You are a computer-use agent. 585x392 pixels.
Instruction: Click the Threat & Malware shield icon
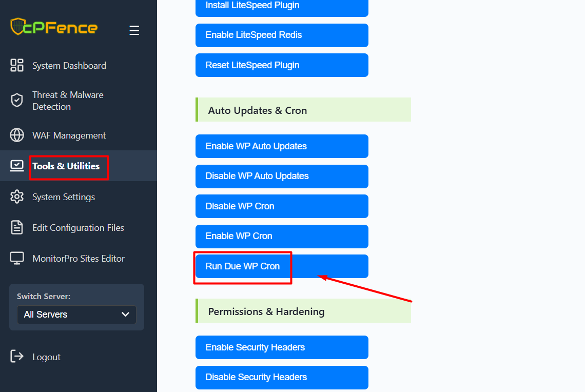point(17,101)
